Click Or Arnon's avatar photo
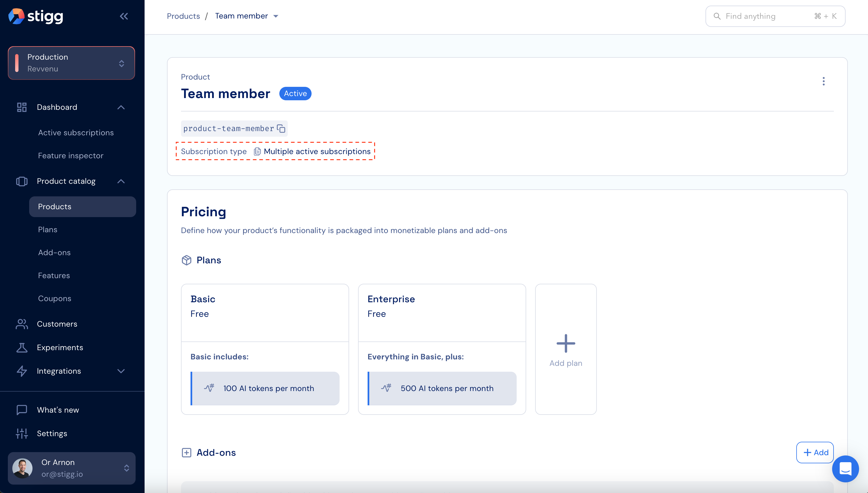This screenshot has height=493, width=868. [x=22, y=468]
